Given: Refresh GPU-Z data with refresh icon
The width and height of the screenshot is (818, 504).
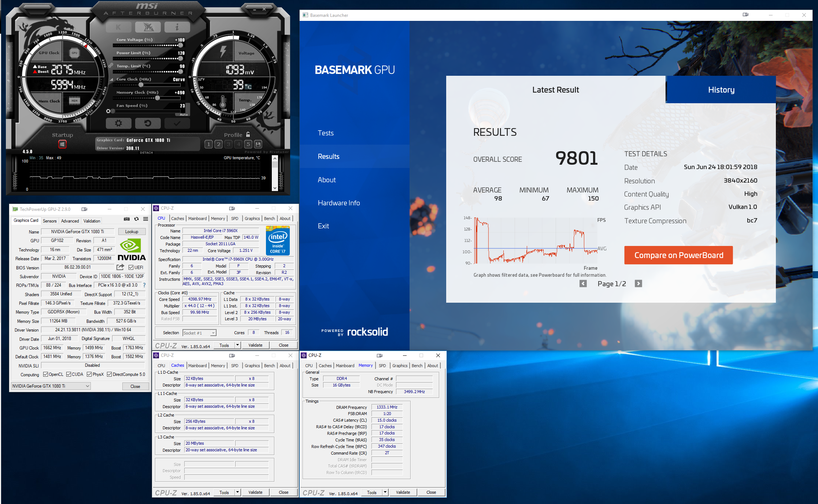Looking at the screenshot, I should click(136, 219).
